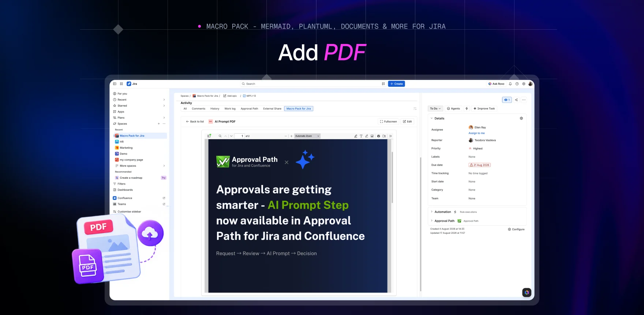Toggle the PDF viewer sidebar
The image size is (644, 315).
pos(209,136)
